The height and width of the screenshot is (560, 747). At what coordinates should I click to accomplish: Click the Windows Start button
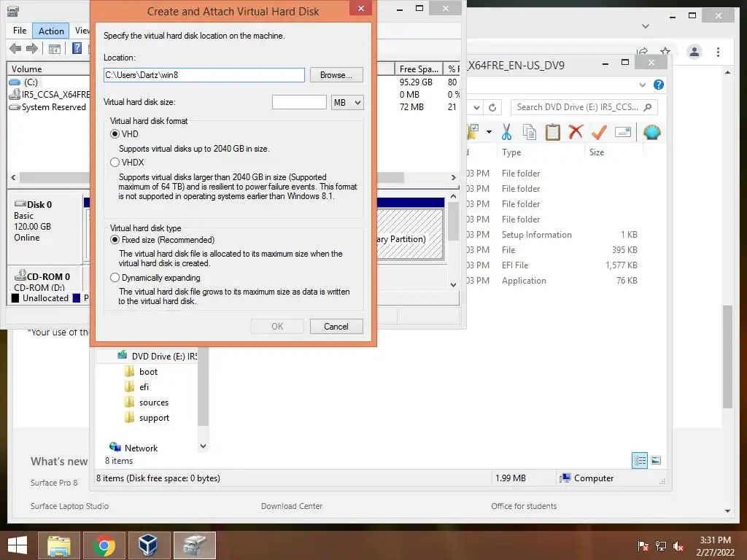(x=18, y=545)
